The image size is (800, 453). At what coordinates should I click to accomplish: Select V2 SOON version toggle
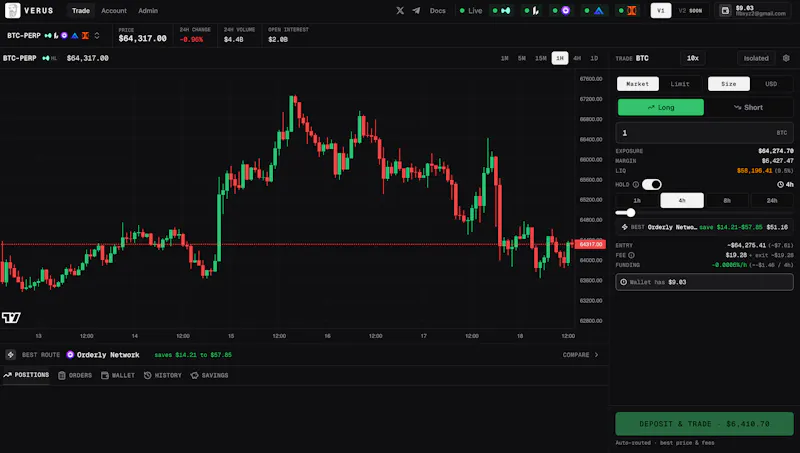690,11
